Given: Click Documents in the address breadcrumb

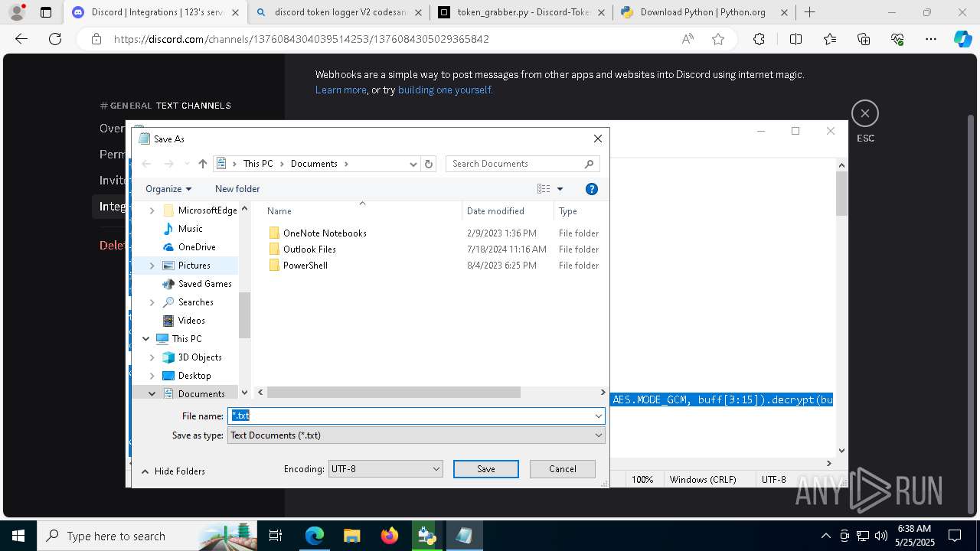Looking at the screenshot, I should pos(314,164).
